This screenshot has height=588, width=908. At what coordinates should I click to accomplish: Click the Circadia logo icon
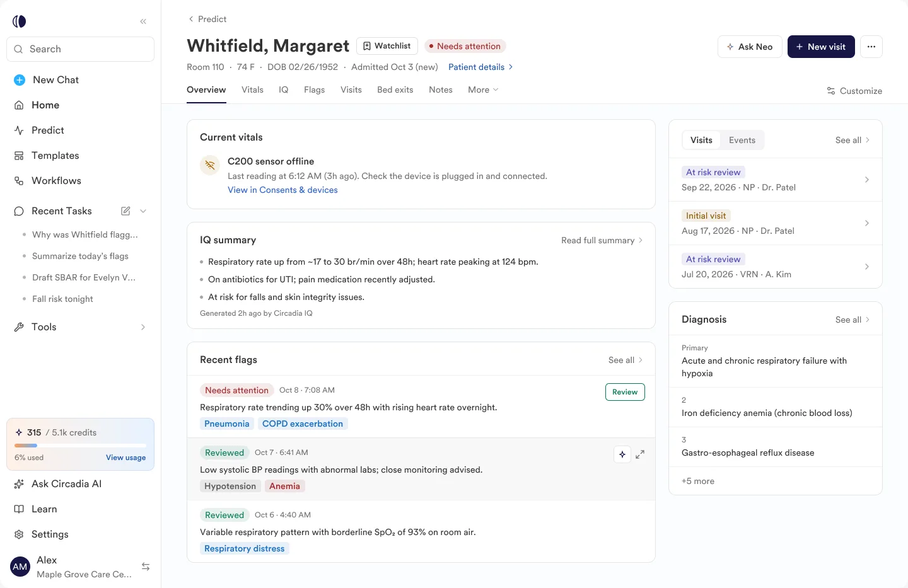pos(20,21)
